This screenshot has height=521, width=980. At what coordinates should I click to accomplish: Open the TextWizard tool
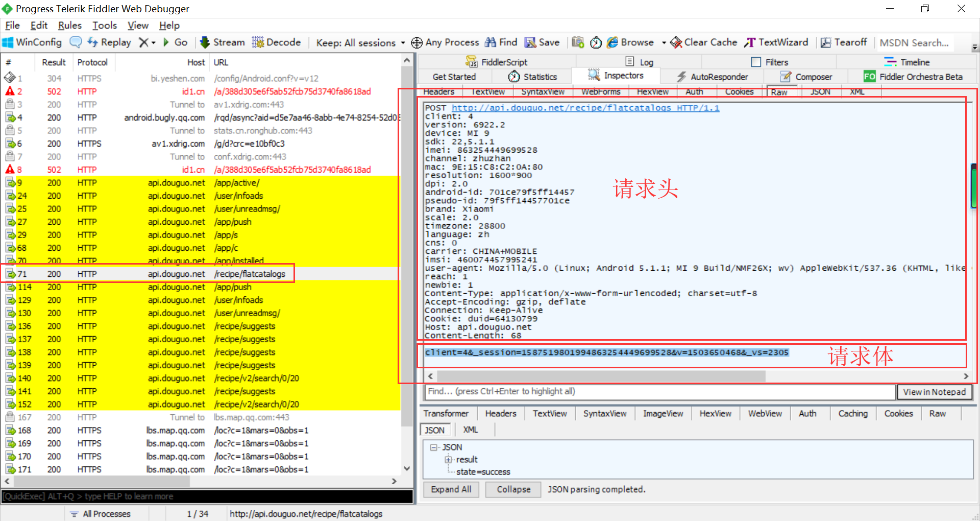point(776,42)
